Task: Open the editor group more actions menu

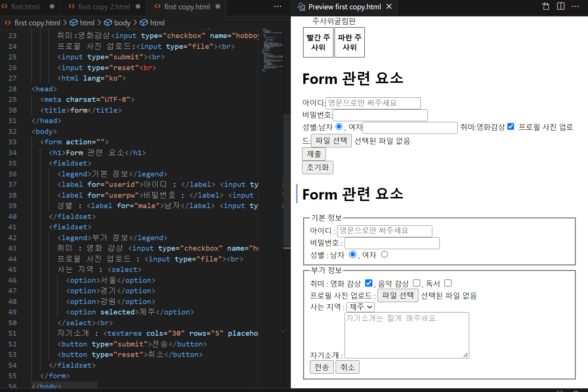Action: coord(278,7)
